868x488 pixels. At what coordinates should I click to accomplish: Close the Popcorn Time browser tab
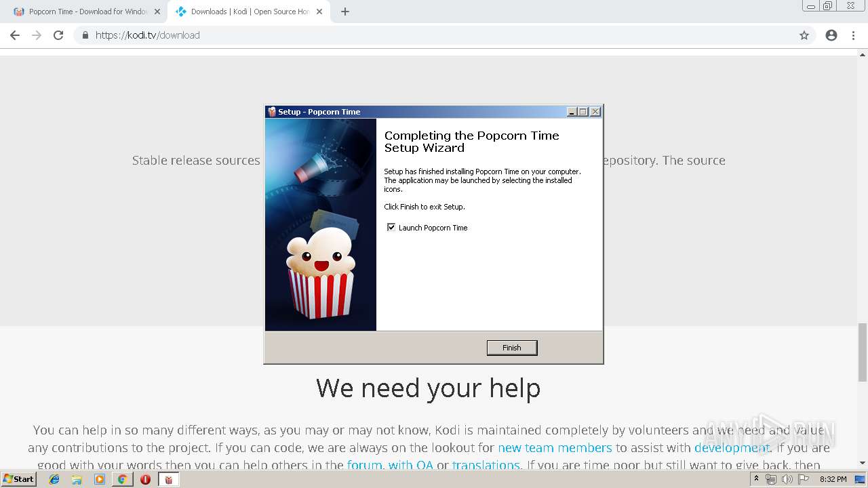[x=157, y=12]
